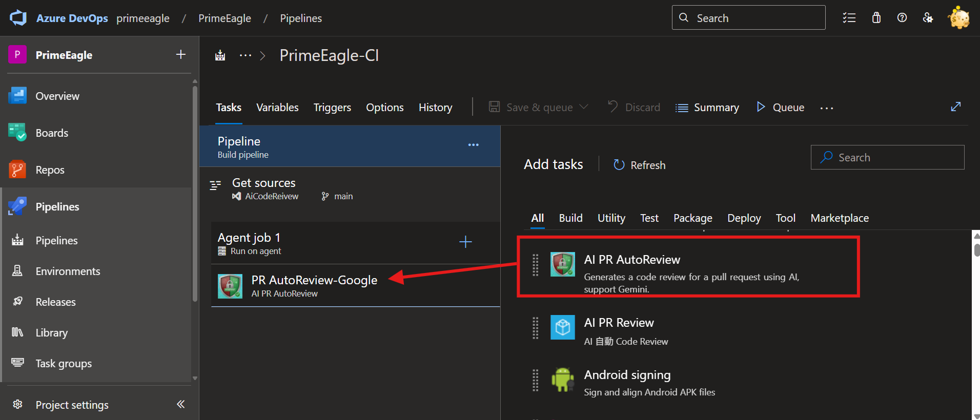
Task: Select the Build task category tab
Action: (570, 218)
